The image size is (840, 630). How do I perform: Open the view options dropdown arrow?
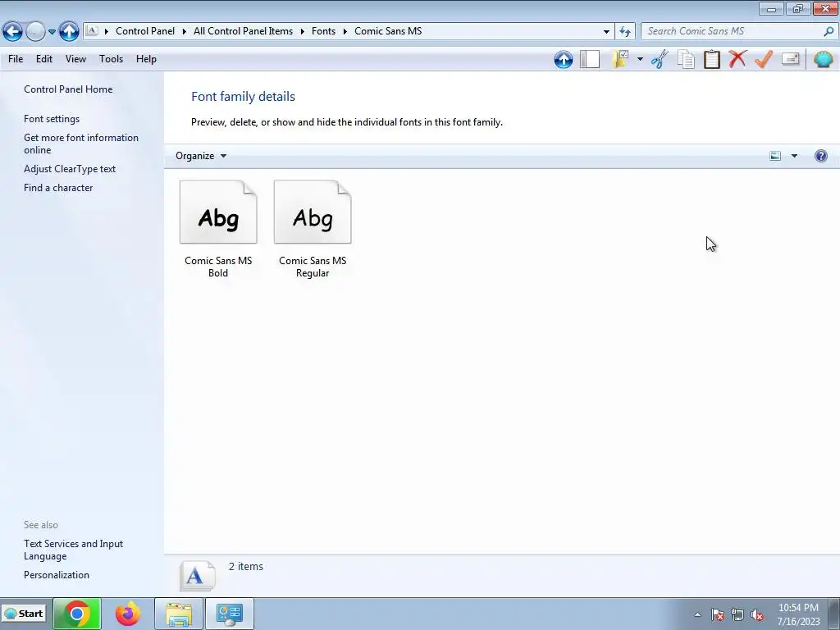(x=794, y=156)
